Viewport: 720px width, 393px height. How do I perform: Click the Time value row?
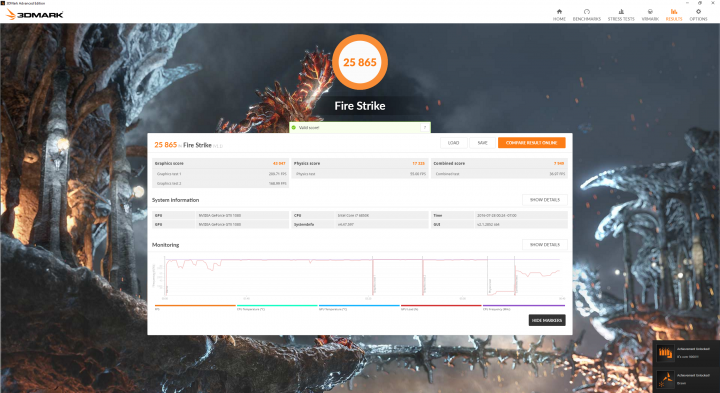tap(499, 215)
